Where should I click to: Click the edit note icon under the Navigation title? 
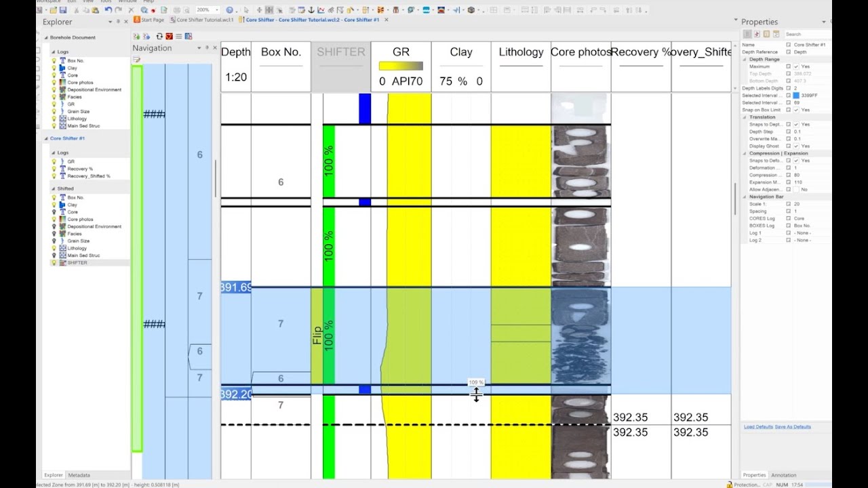coord(136,60)
